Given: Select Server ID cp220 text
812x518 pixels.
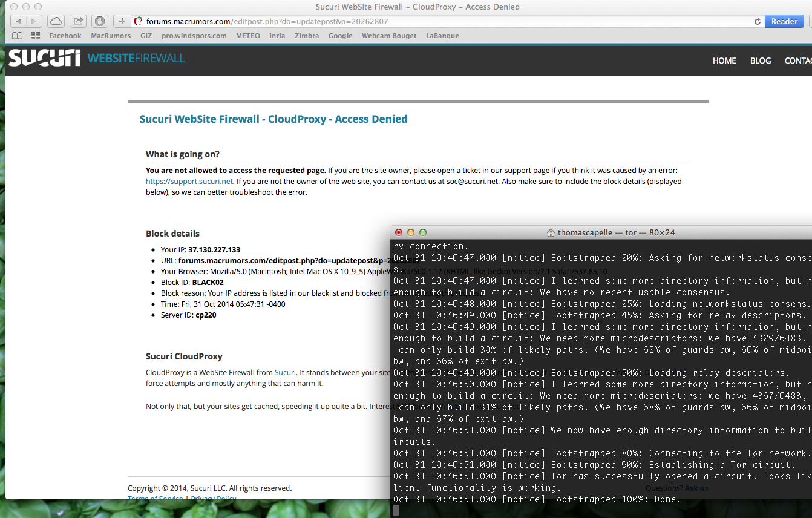Looking at the screenshot, I should [206, 315].
